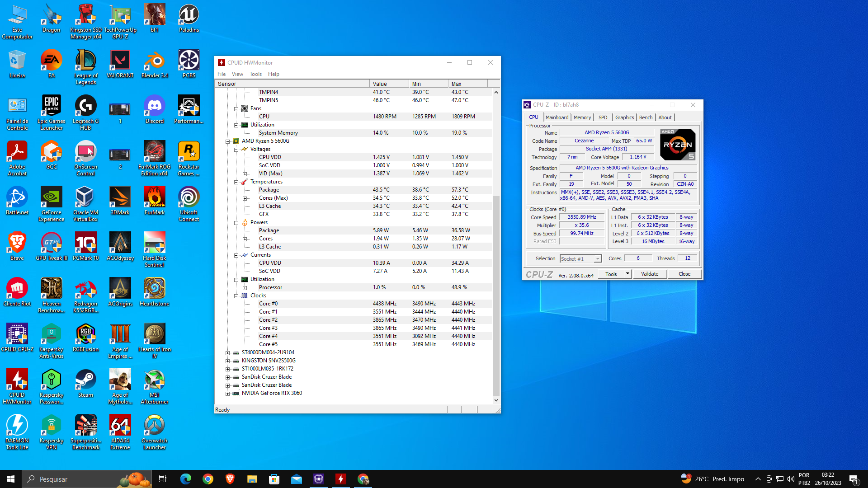Switch to the Mainboard tab in CPU-Z

coord(557,117)
